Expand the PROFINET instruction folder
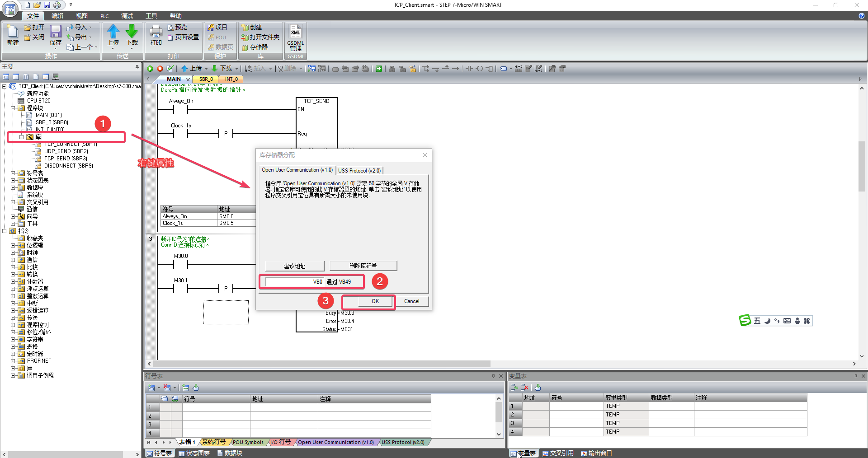This screenshot has width=868, height=458. click(13, 361)
